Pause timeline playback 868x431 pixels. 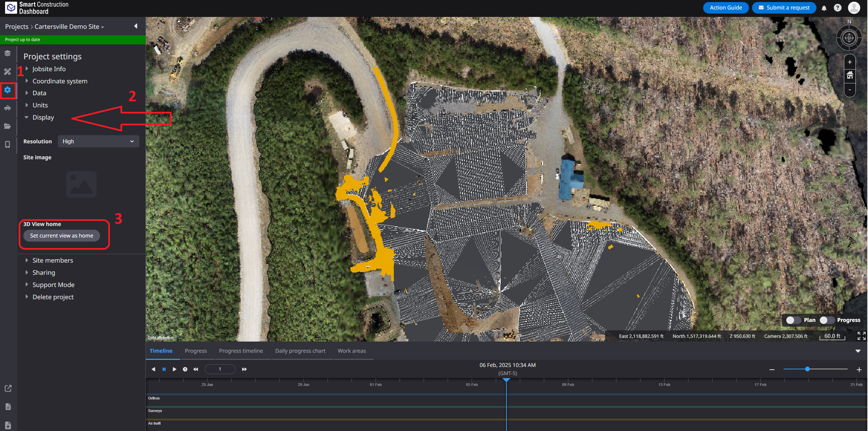[164, 369]
